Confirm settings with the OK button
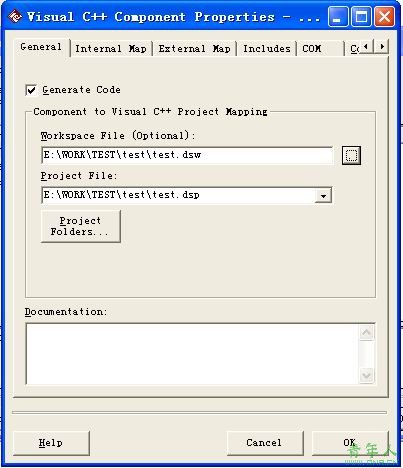 [350, 443]
